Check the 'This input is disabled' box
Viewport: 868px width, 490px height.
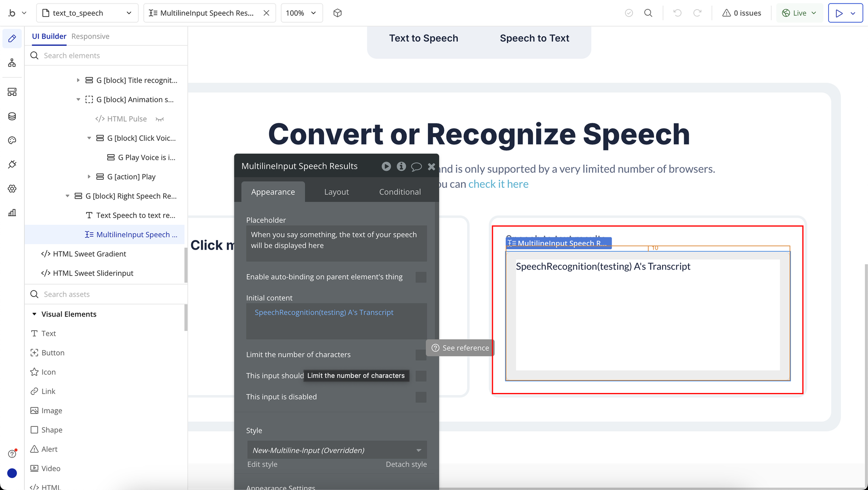click(x=420, y=397)
